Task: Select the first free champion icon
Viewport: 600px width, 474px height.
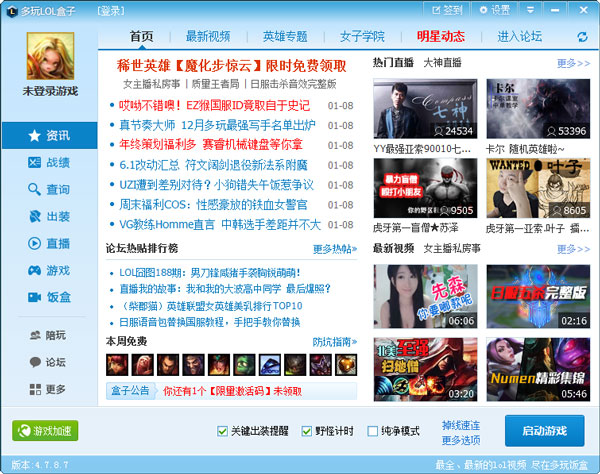Action: pos(117,365)
